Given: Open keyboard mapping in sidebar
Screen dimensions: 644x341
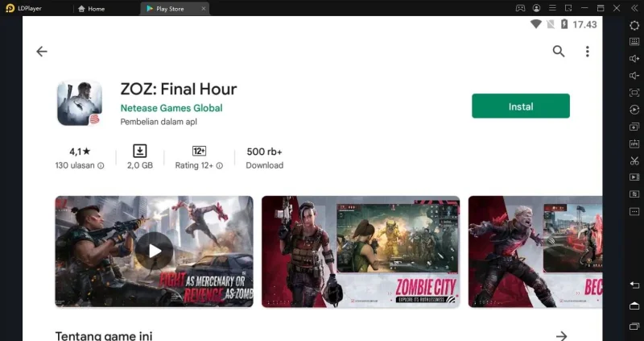Looking at the screenshot, I should click(634, 42).
